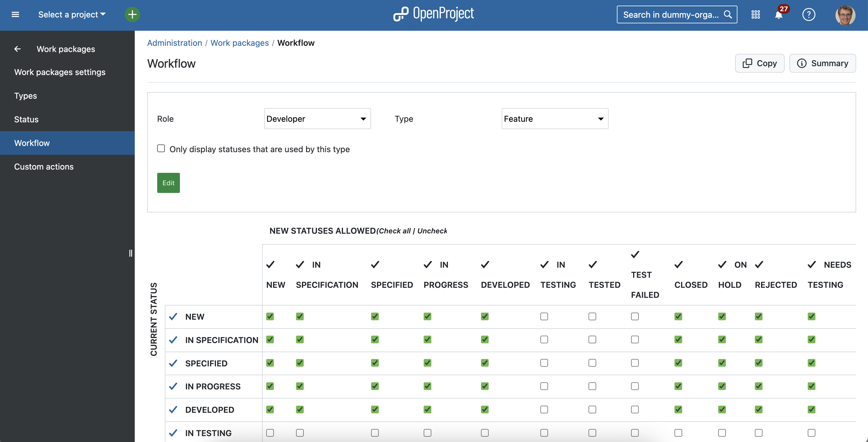Click the Work packages settings link
868x442 pixels.
[x=60, y=72]
